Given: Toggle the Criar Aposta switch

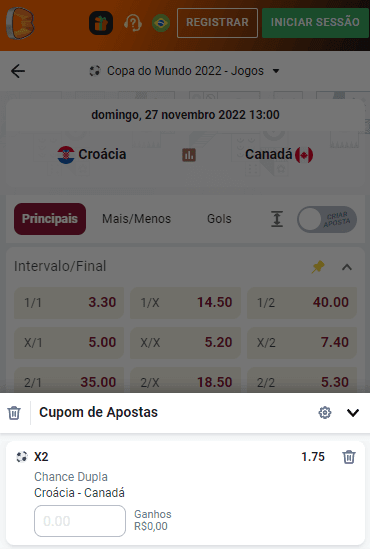Looking at the screenshot, I should pos(327,219).
